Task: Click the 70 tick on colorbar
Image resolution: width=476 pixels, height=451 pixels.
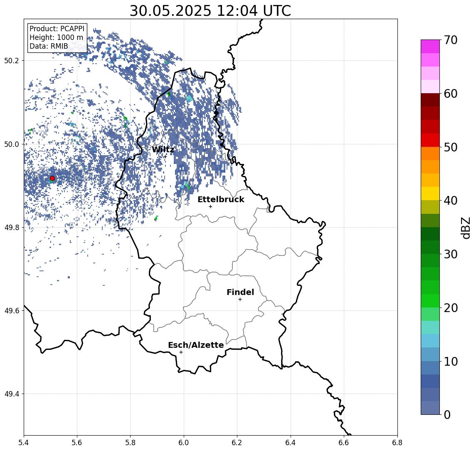Action: (451, 40)
